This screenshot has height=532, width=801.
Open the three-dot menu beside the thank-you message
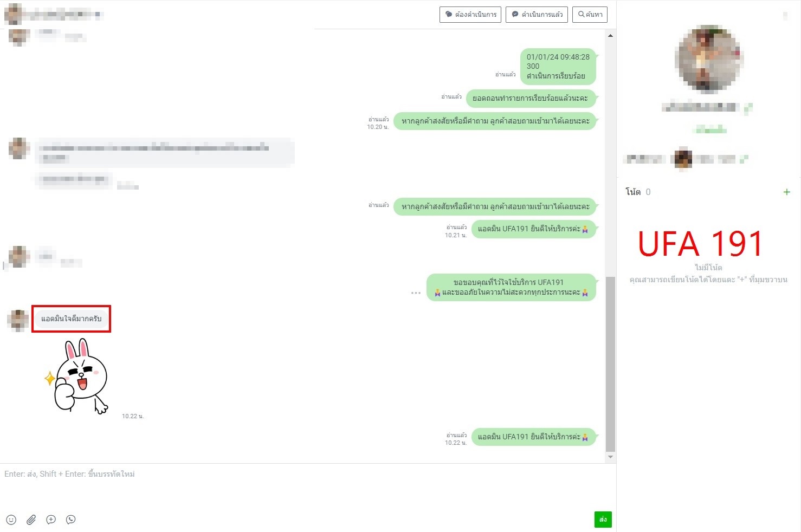[416, 293]
